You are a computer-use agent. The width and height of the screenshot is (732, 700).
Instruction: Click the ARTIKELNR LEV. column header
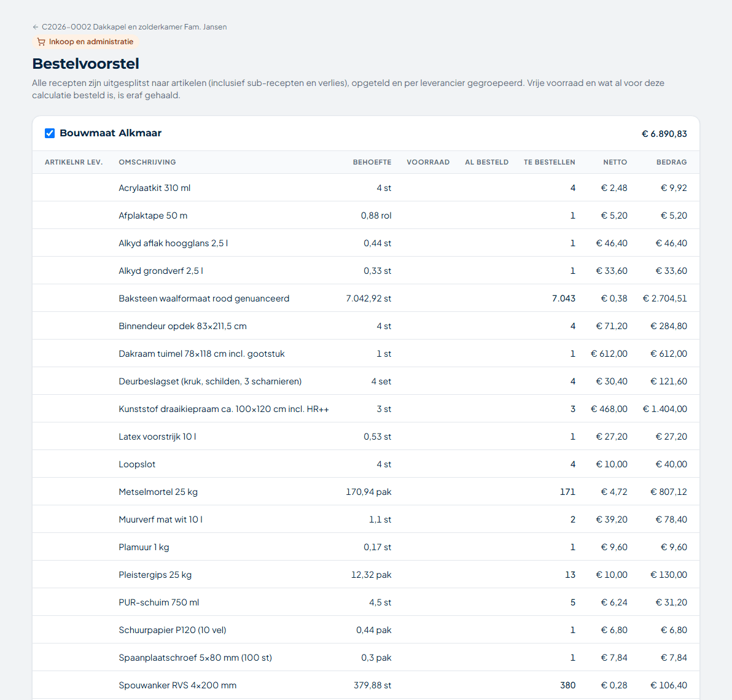tap(74, 162)
